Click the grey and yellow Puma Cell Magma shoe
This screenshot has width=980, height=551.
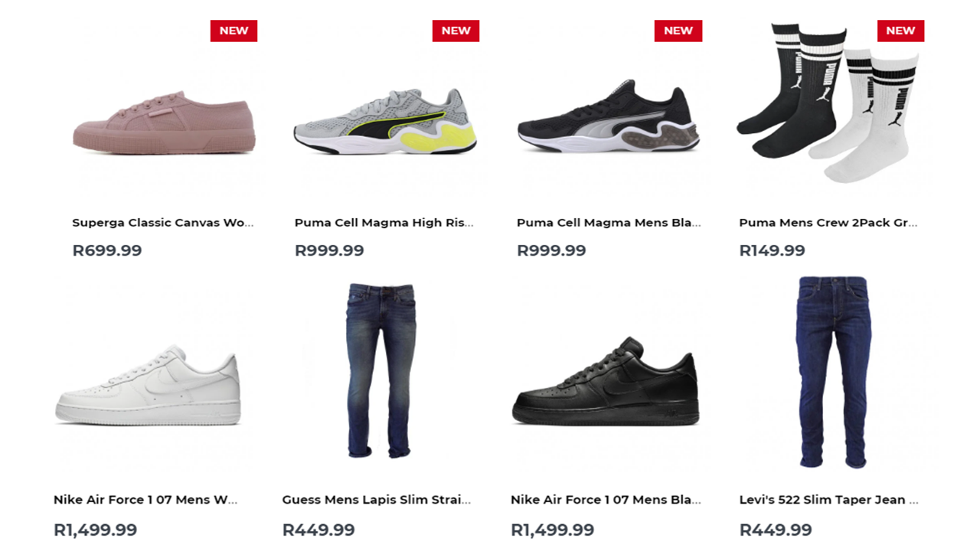pyautogui.click(x=385, y=122)
